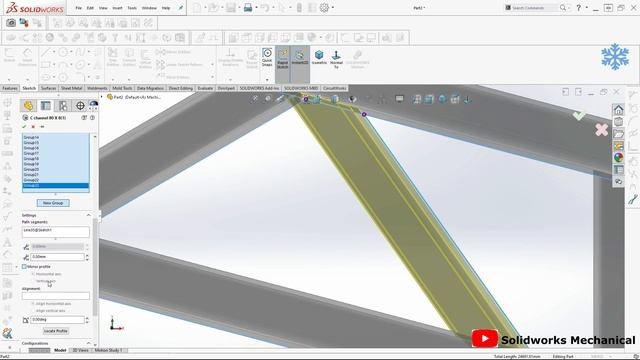
Task: Open the Edit menu
Action: [90, 8]
